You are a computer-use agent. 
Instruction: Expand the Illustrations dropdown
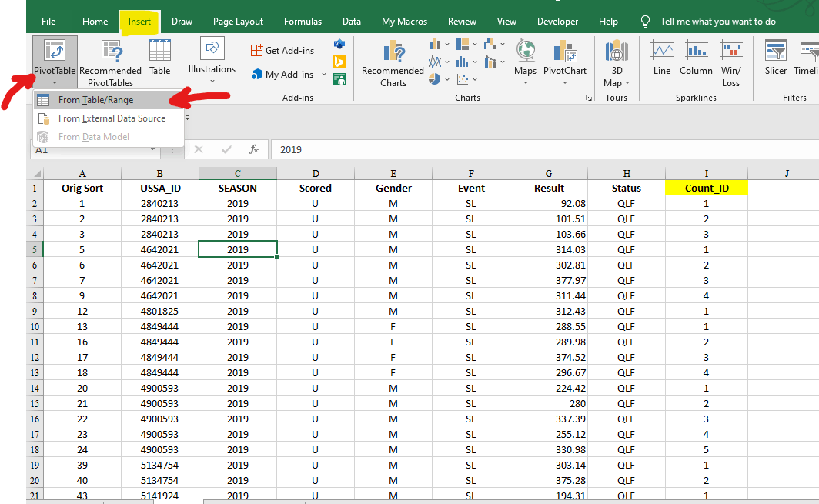pyautogui.click(x=212, y=80)
